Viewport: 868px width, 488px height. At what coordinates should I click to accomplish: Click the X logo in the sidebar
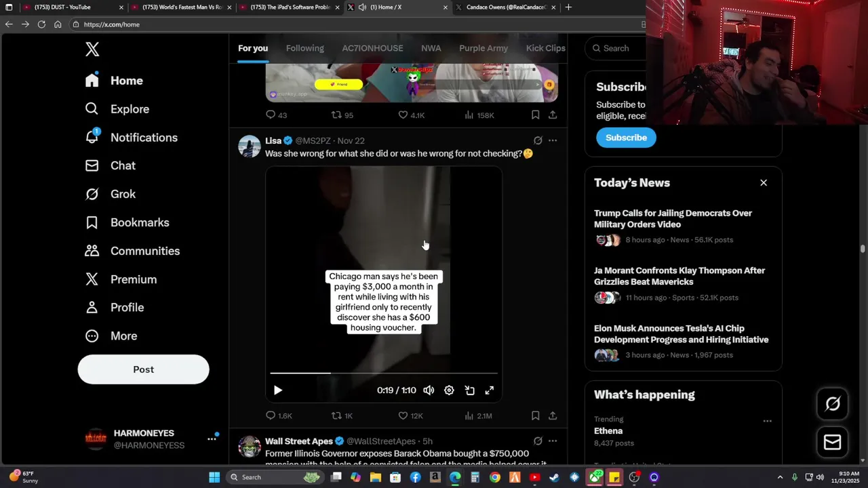tap(92, 49)
